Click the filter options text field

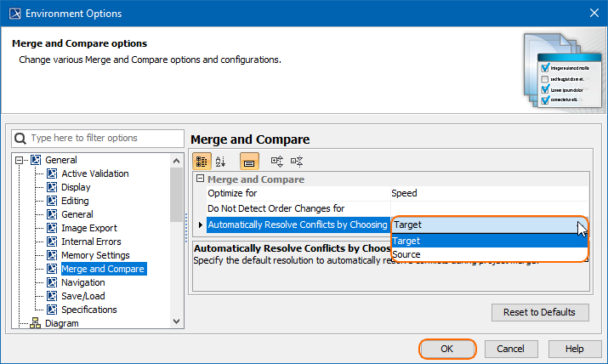click(104, 138)
